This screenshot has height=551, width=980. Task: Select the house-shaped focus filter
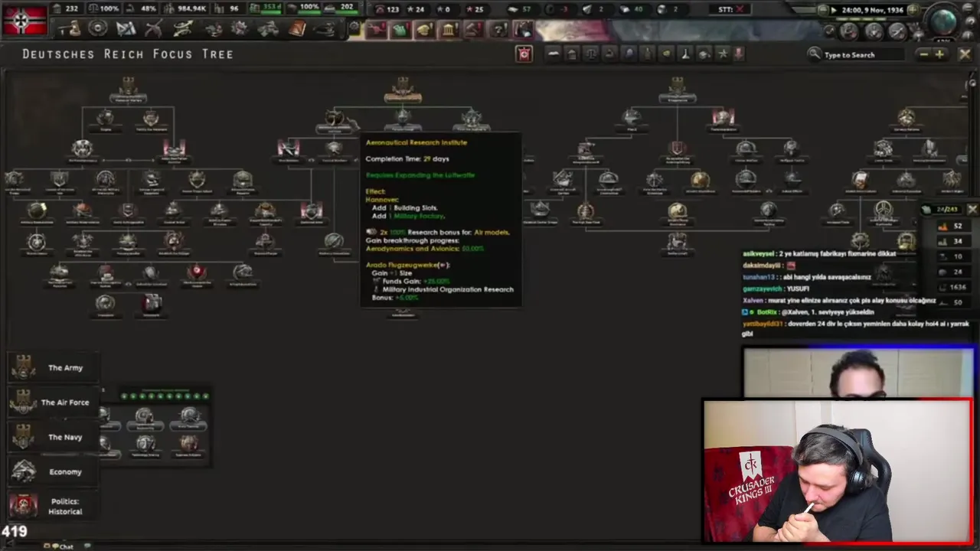572,54
